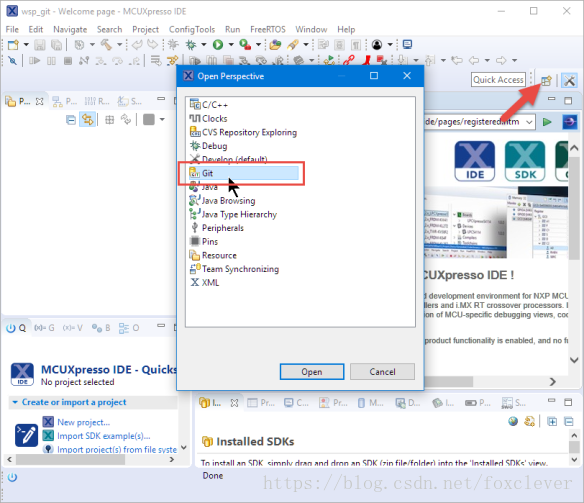Open the Navigate menu
The height and width of the screenshot is (503, 584).
point(70,29)
